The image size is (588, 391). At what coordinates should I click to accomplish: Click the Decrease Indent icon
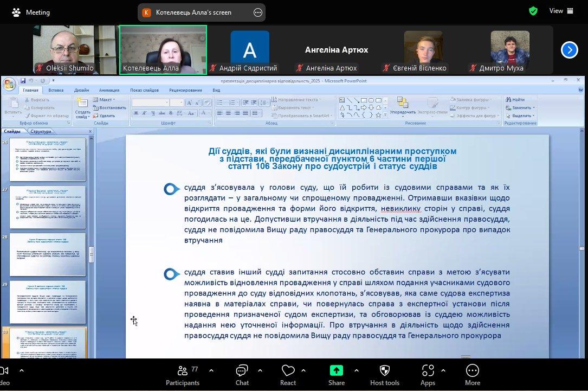coord(245,102)
